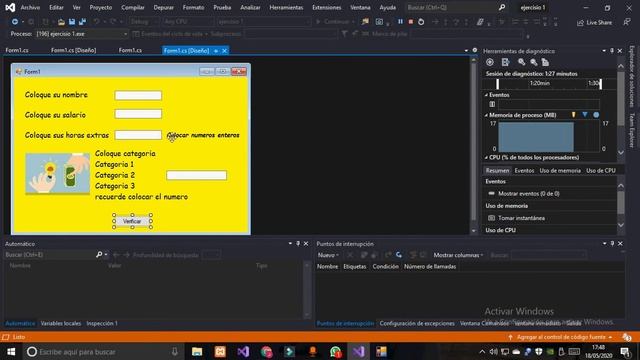Stop debugging with the red square

tap(411, 22)
